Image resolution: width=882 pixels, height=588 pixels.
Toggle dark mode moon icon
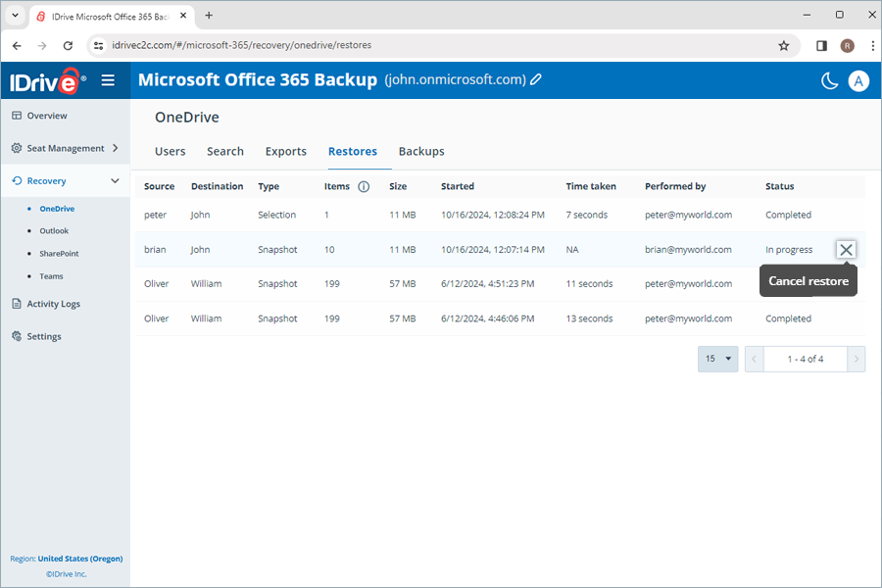coord(829,80)
